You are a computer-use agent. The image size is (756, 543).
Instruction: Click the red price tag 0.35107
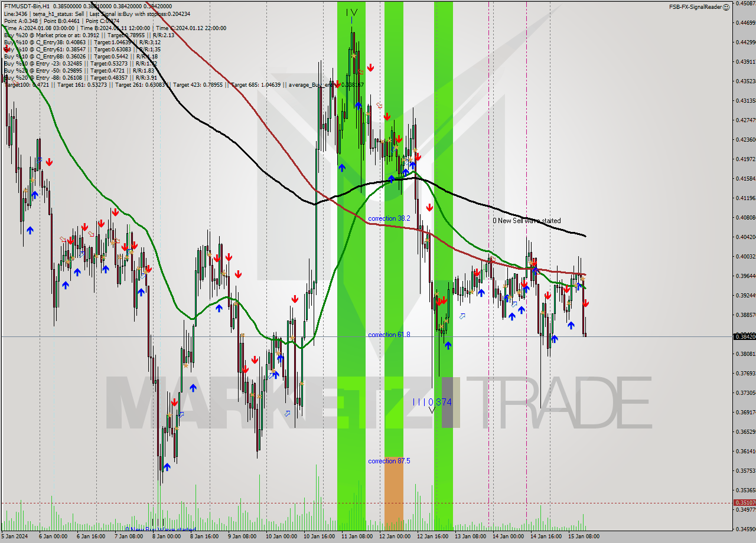click(x=744, y=503)
